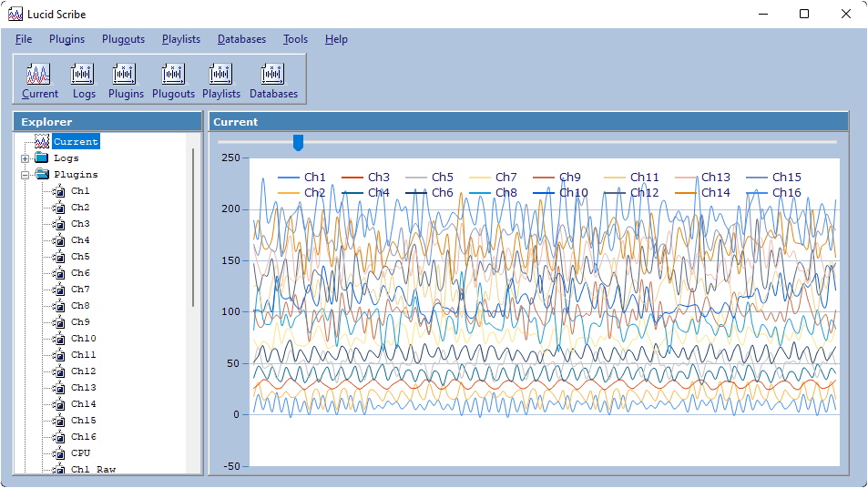This screenshot has width=868, height=488.
Task: Click the Ch3 plugin icon in tree
Action: pyautogui.click(x=58, y=224)
